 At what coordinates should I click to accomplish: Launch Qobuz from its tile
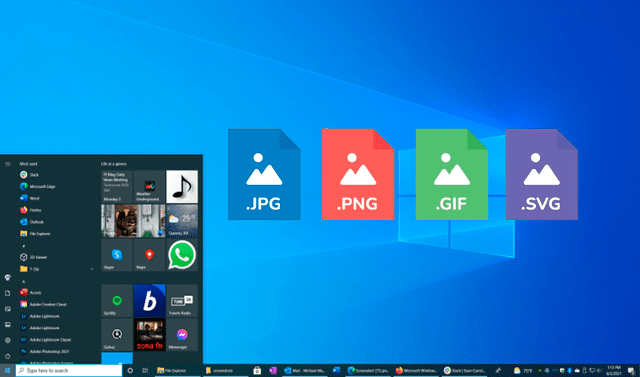pos(117,335)
